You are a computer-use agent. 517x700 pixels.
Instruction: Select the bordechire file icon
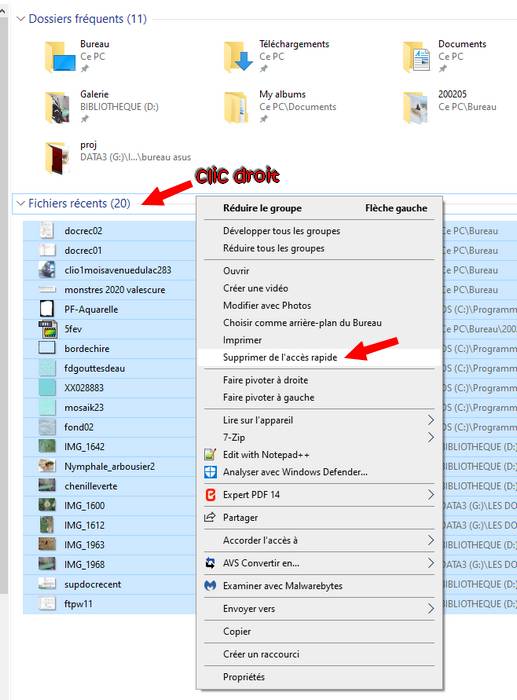pos(47,348)
